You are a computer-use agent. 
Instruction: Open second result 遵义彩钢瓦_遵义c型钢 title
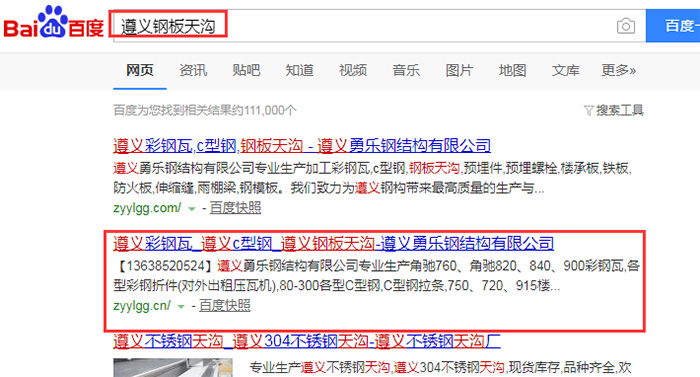[x=333, y=243]
